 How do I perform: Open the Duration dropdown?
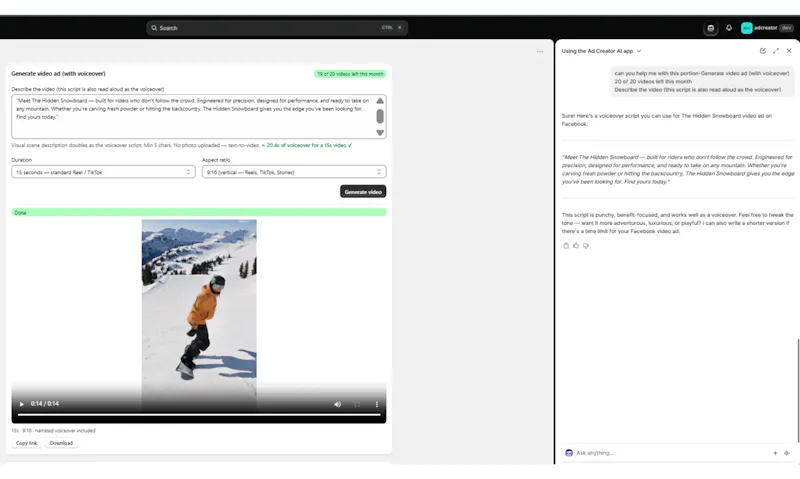(103, 172)
